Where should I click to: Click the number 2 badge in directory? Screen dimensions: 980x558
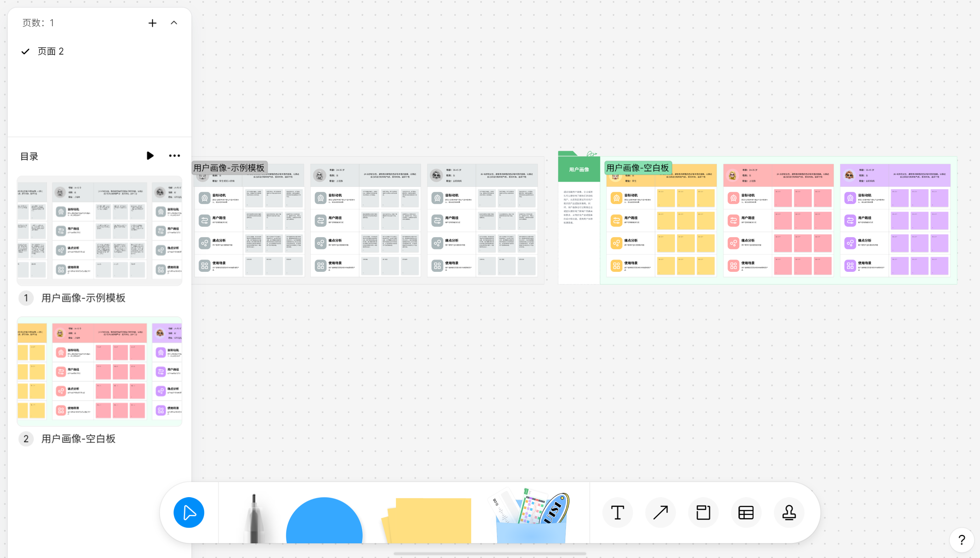26,439
